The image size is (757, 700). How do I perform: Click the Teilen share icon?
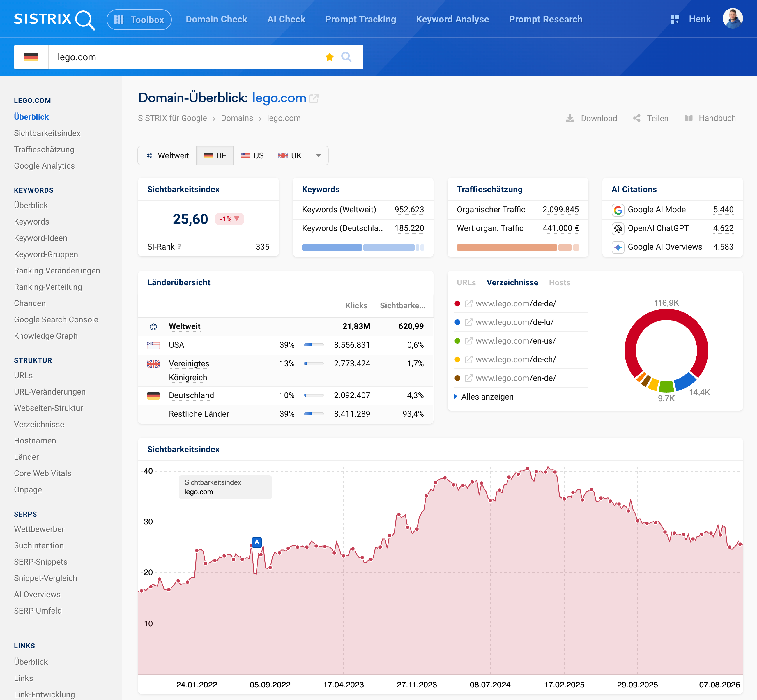tap(637, 118)
